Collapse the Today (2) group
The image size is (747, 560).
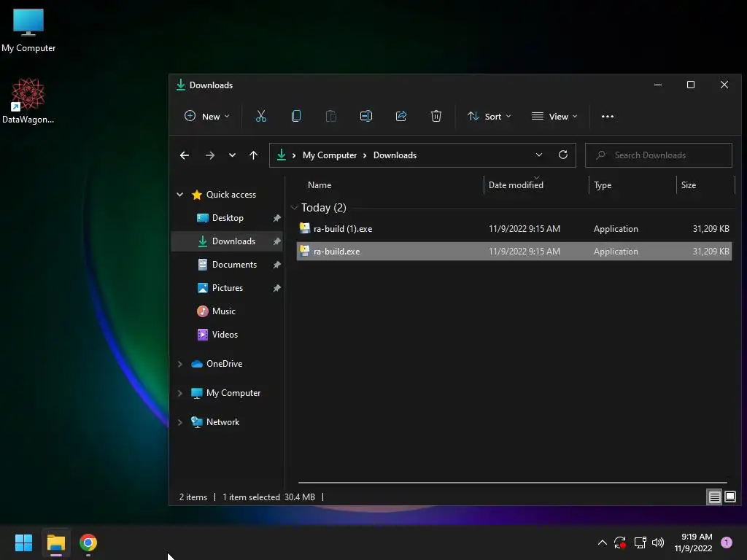tap(294, 208)
